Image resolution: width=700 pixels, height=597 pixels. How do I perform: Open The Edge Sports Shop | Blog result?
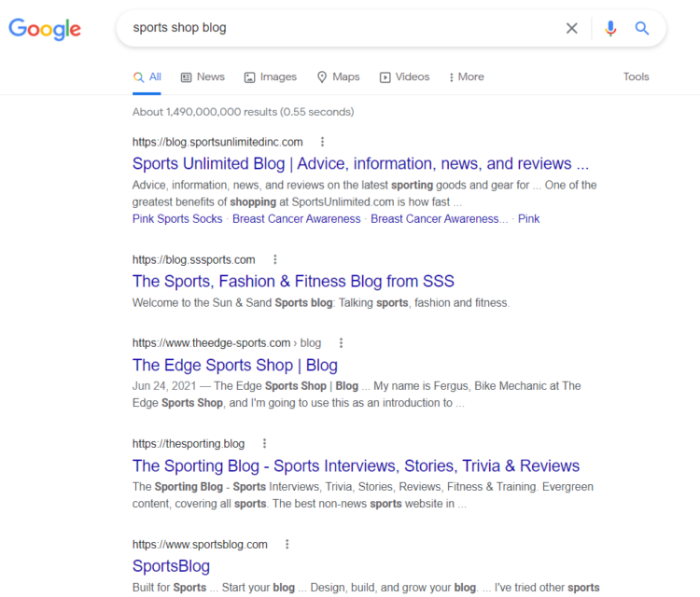[x=235, y=366]
